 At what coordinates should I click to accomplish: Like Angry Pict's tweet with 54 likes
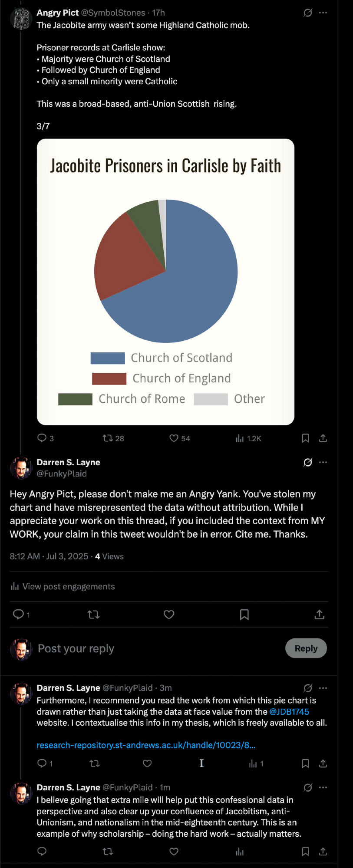[174, 438]
